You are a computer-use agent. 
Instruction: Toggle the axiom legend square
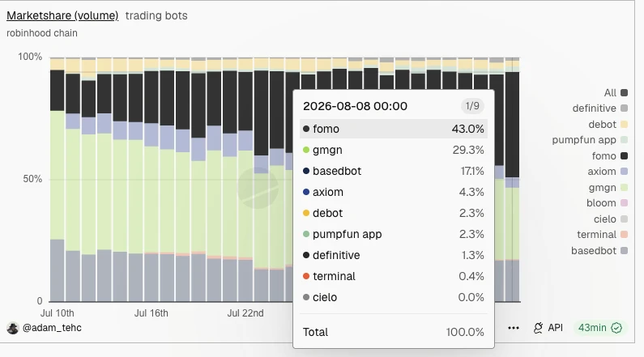coord(624,172)
